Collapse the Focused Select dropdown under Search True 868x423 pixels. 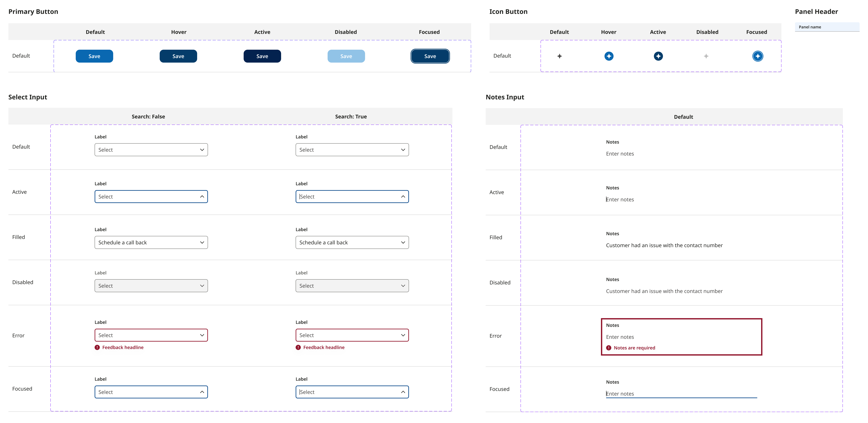point(352,392)
